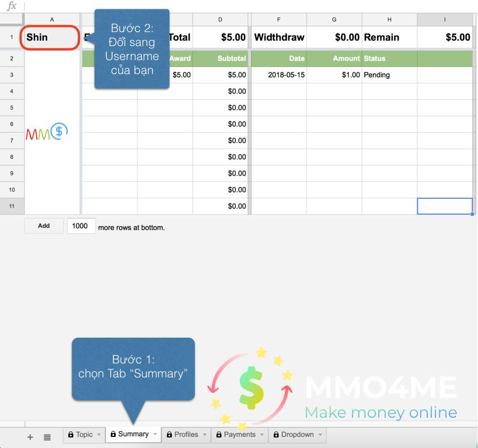
Task: Click the "Subtotal" header cell
Action: coord(220,58)
